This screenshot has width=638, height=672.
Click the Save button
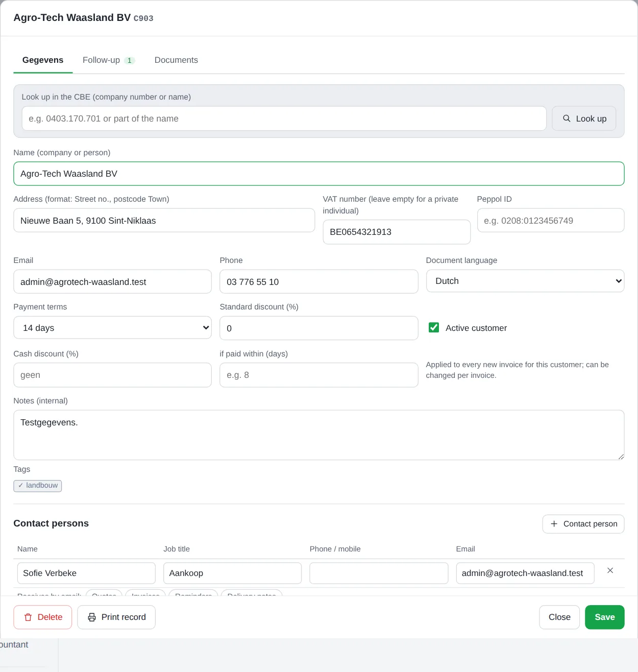pyautogui.click(x=605, y=617)
